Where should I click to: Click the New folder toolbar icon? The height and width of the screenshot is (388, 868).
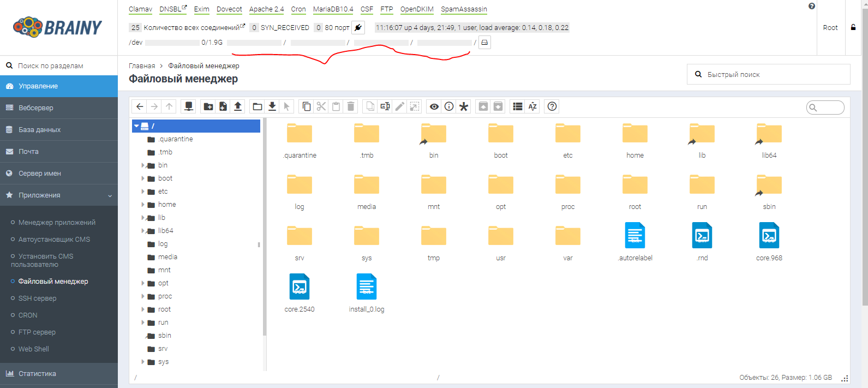(x=208, y=106)
